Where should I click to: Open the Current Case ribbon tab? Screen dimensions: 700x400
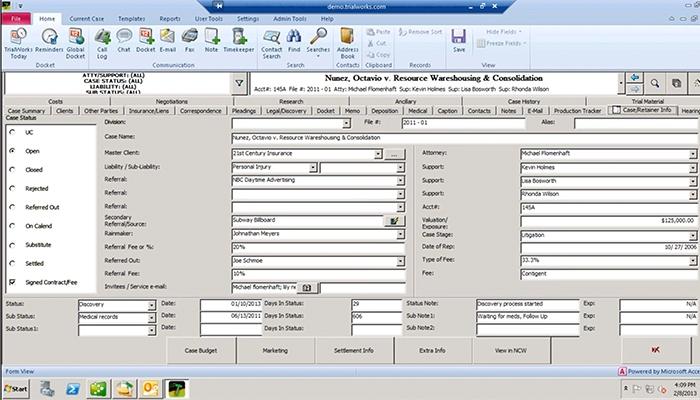(x=87, y=19)
